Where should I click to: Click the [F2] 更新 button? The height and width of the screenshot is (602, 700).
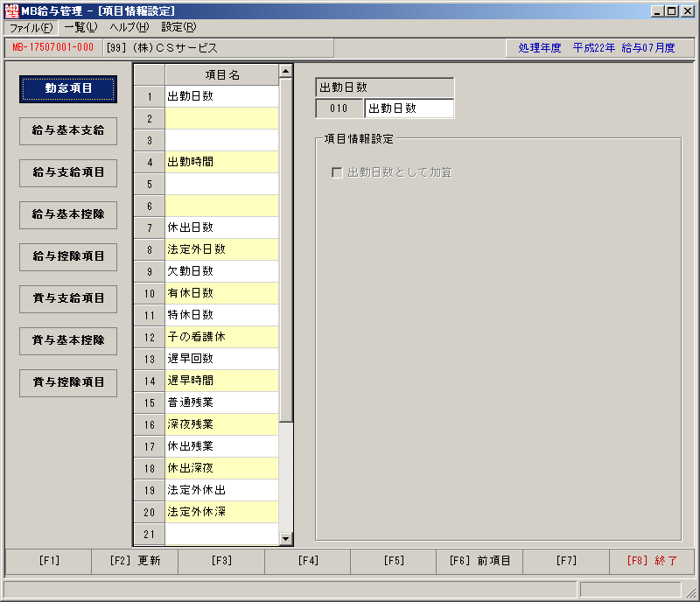coord(135,561)
